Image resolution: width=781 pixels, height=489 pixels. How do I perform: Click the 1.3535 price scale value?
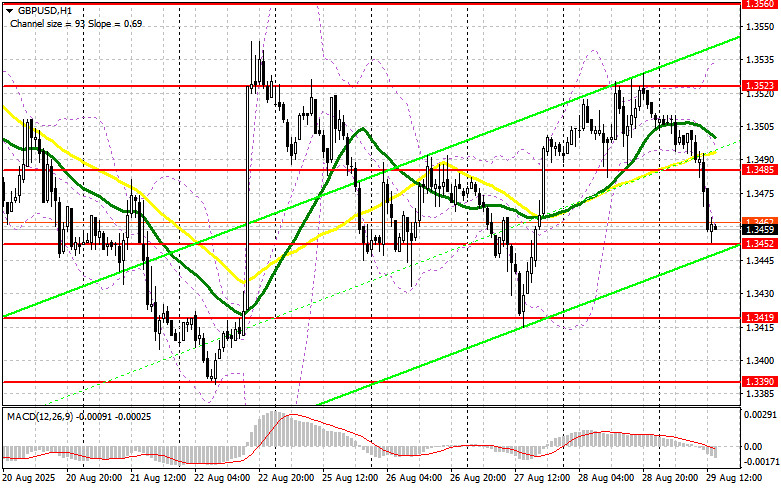click(x=761, y=60)
